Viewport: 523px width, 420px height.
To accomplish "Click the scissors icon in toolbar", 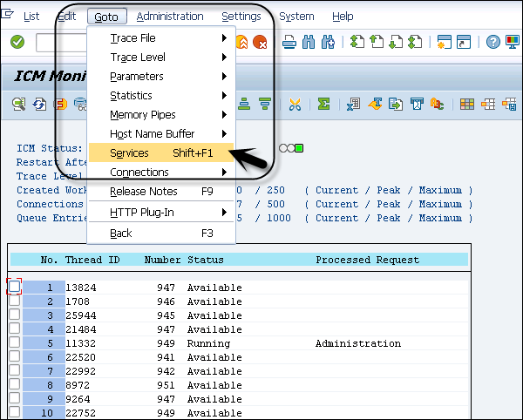I will tap(294, 105).
